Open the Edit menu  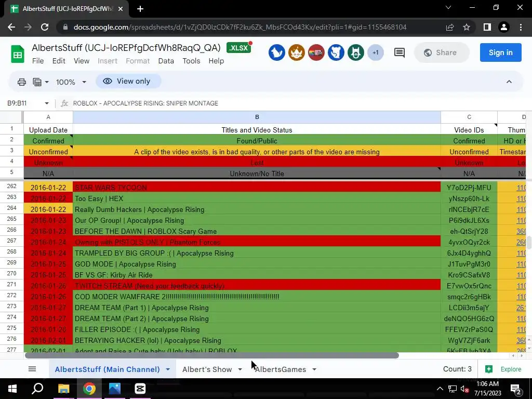click(x=59, y=61)
